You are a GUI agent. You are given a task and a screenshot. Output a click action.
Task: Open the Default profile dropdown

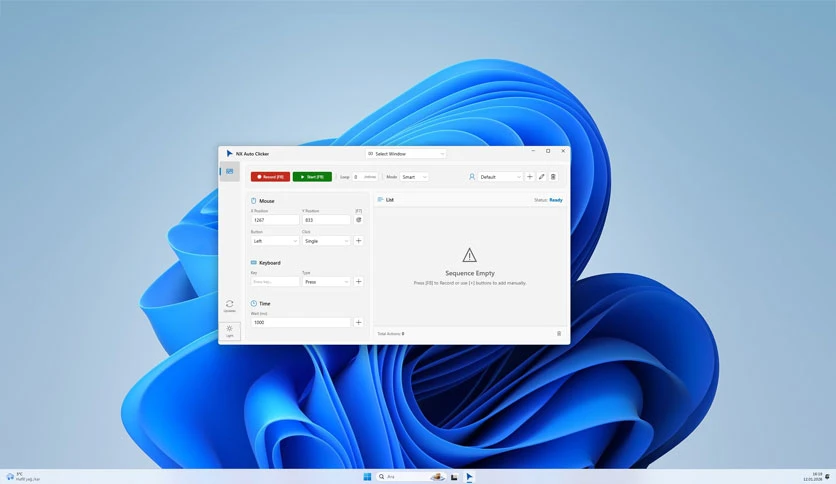[x=500, y=177]
